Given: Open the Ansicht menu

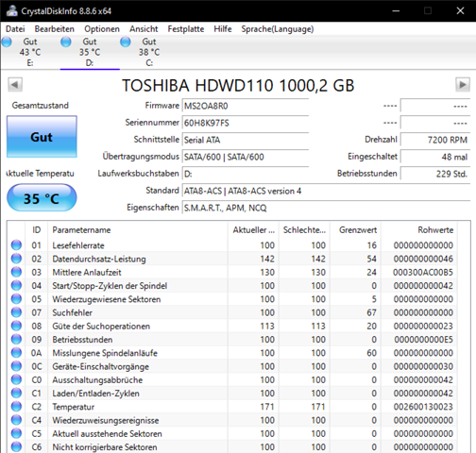Looking at the screenshot, I should tap(144, 29).
